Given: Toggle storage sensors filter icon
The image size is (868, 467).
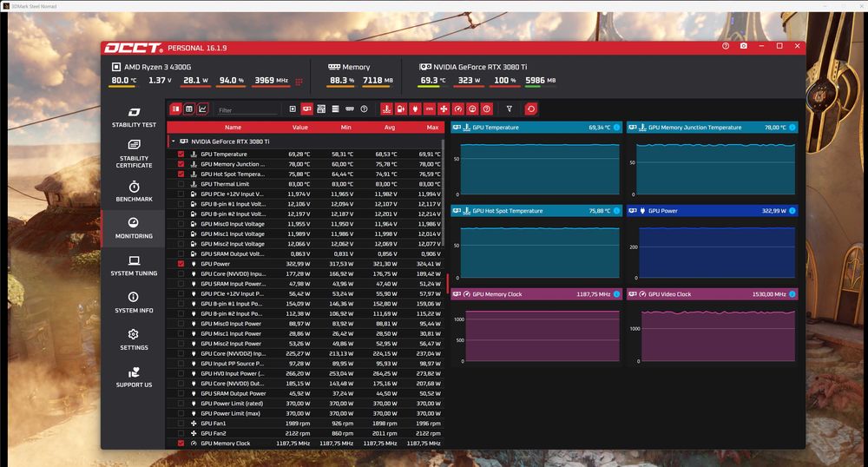Looking at the screenshot, I should 335,109.
